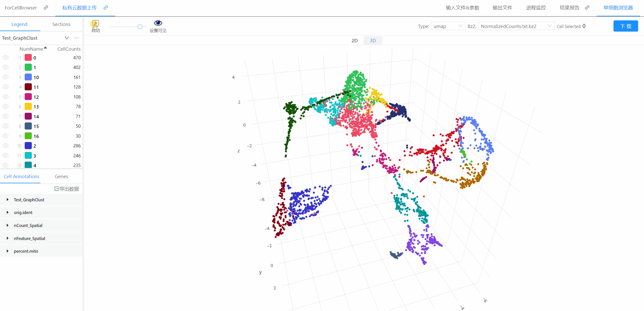The width and height of the screenshot is (644, 311).
Task: Toggle visibility of cluster 3
Action: point(6,156)
